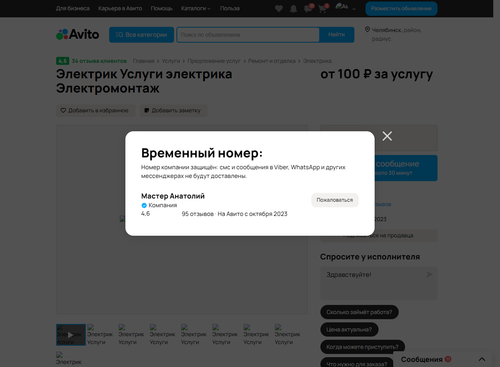The width and height of the screenshot is (500, 367).
Task: Click Разместить объявление button
Action: click(401, 9)
